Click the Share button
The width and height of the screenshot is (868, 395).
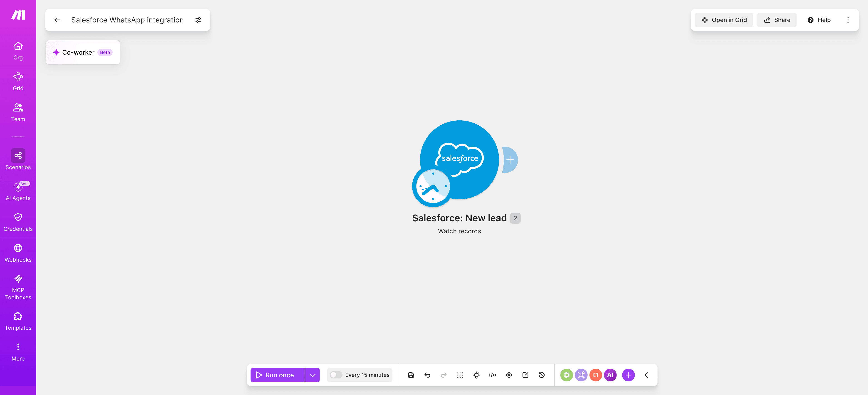[x=777, y=20]
